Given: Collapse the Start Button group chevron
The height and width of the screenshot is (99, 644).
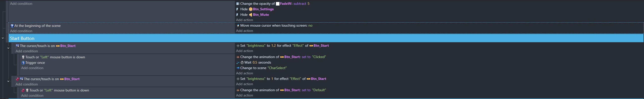Looking at the screenshot, I should click(x=3, y=38).
